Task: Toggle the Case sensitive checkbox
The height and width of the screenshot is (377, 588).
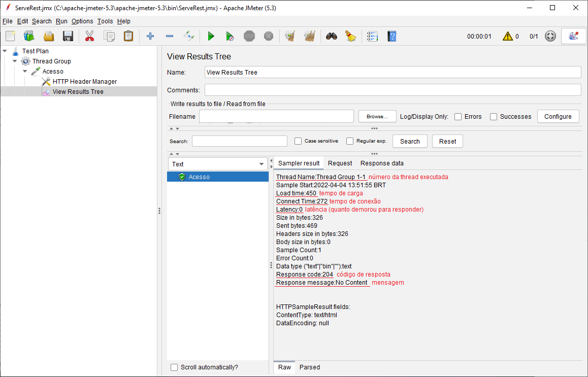Action: (298, 141)
